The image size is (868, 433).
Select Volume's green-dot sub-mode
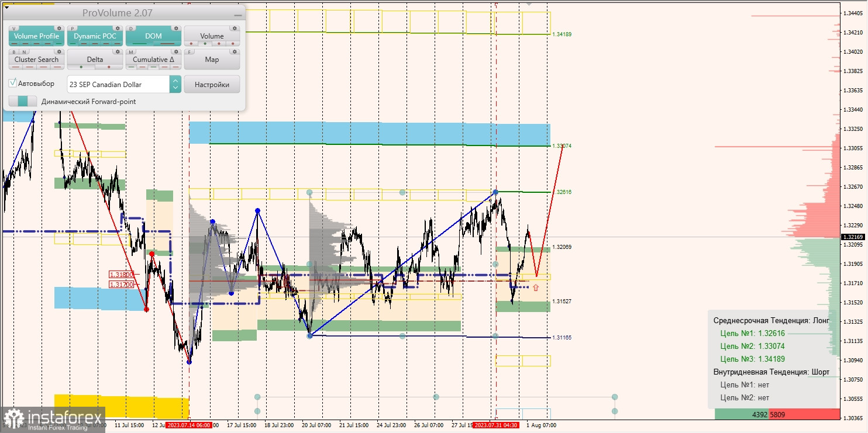click(x=205, y=44)
